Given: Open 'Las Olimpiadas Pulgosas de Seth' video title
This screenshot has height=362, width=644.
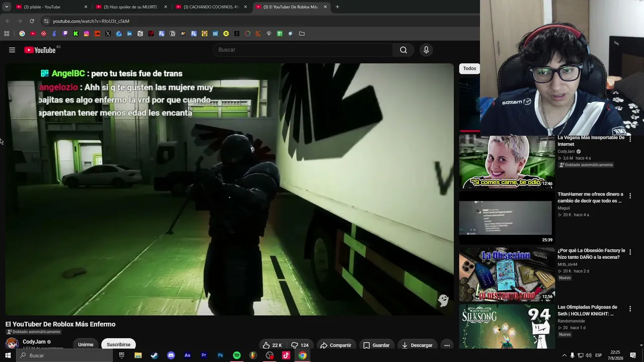Looking at the screenshot, I should (587, 310).
